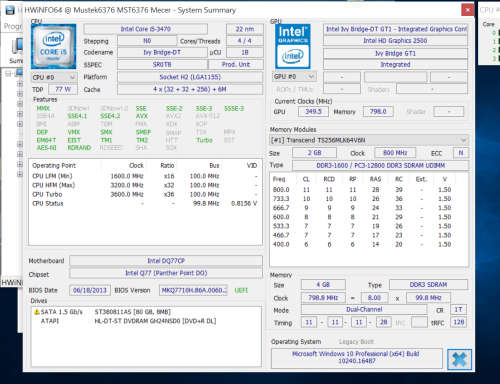
Task: Select the 400.0 frequency timing row
Action: coord(362,244)
